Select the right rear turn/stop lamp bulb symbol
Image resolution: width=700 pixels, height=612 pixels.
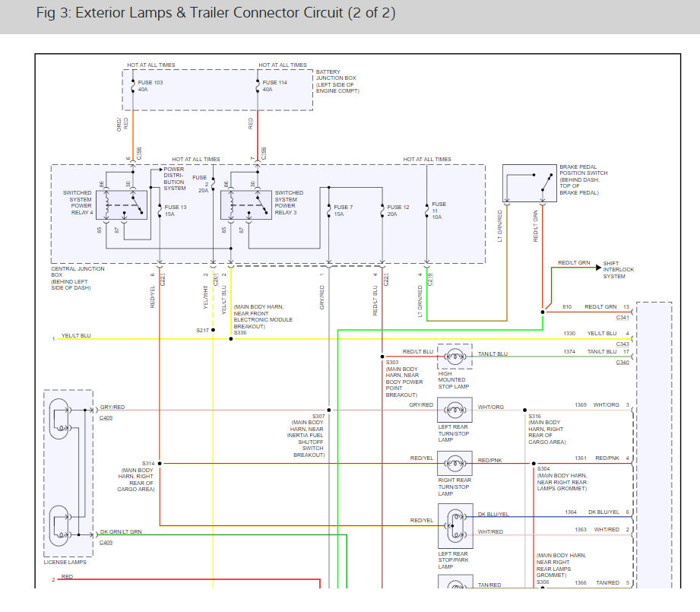(x=455, y=463)
